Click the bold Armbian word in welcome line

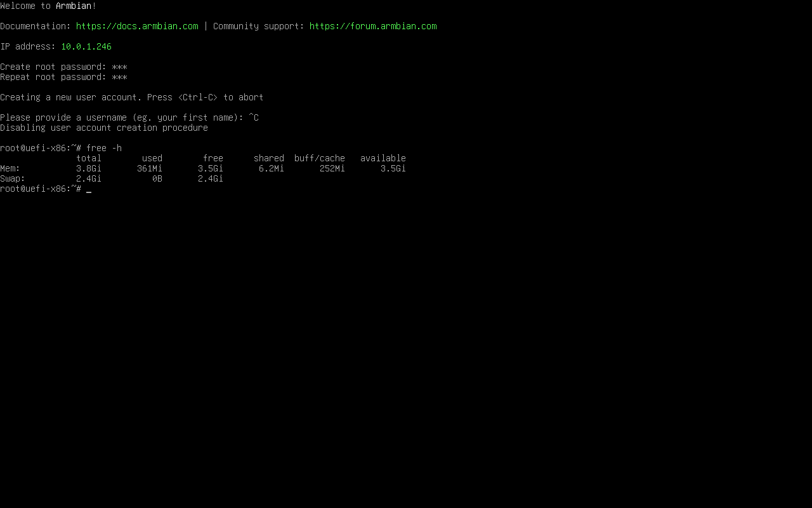coord(74,6)
